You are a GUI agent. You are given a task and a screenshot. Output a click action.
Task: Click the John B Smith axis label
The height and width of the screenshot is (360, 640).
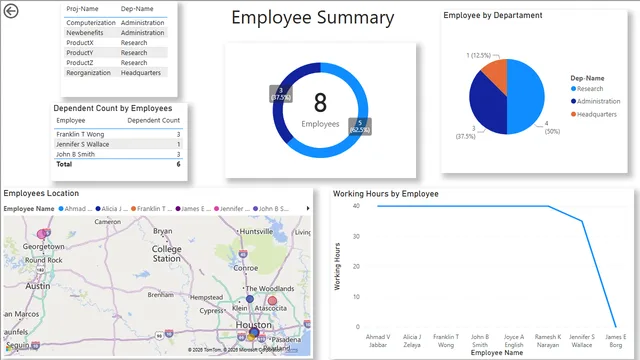click(480, 341)
